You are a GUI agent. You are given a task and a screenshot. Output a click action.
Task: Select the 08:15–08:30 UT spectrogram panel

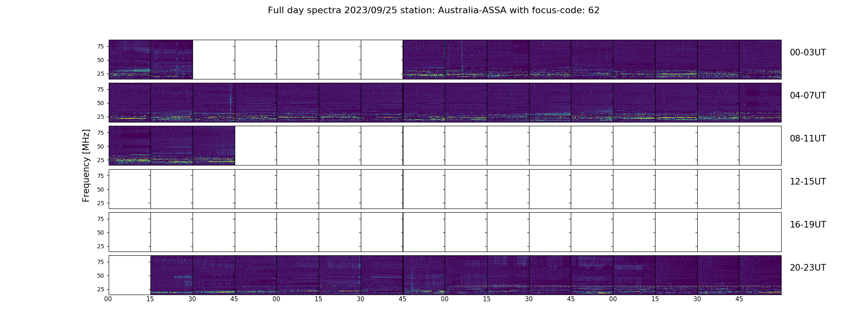pos(172,146)
